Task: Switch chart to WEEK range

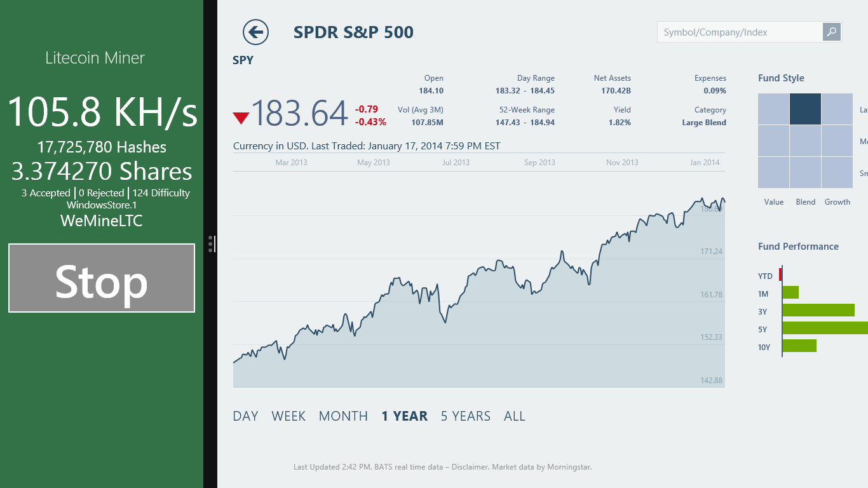Action: pyautogui.click(x=288, y=416)
